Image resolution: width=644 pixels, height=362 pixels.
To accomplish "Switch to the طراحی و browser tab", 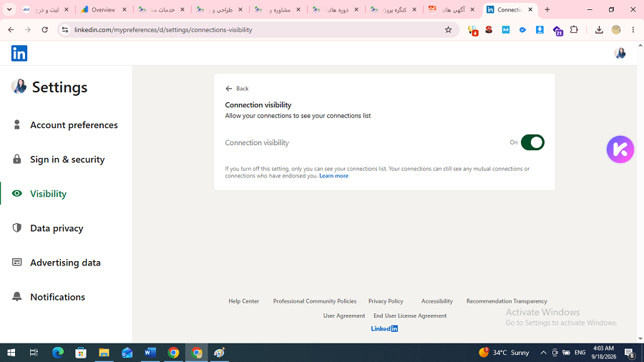I will coord(220,9).
